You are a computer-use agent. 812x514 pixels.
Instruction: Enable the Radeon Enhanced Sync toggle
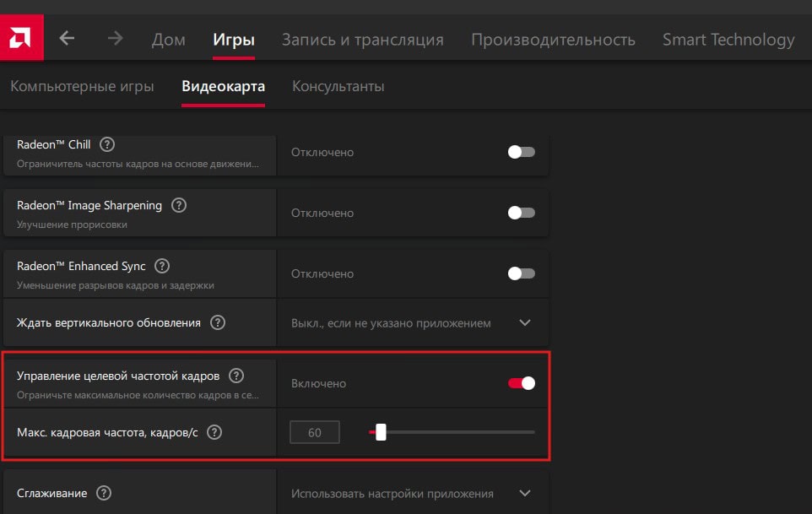click(521, 273)
